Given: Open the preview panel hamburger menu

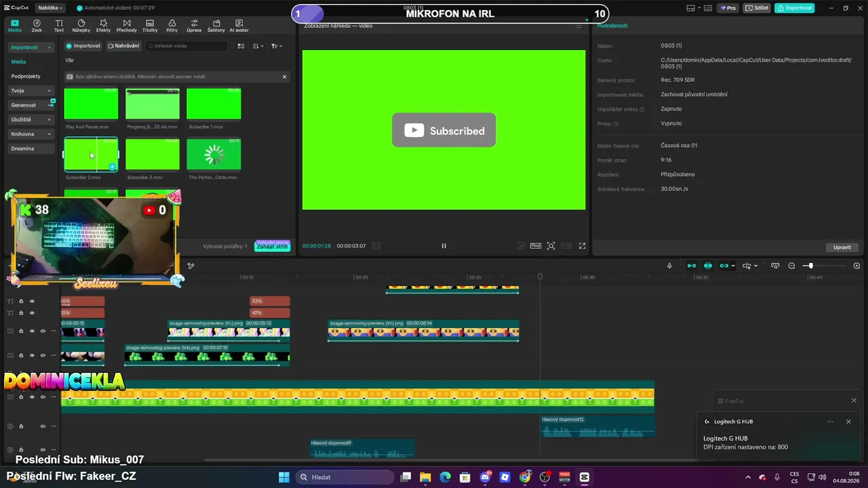Looking at the screenshot, I should pyautogui.click(x=578, y=26).
